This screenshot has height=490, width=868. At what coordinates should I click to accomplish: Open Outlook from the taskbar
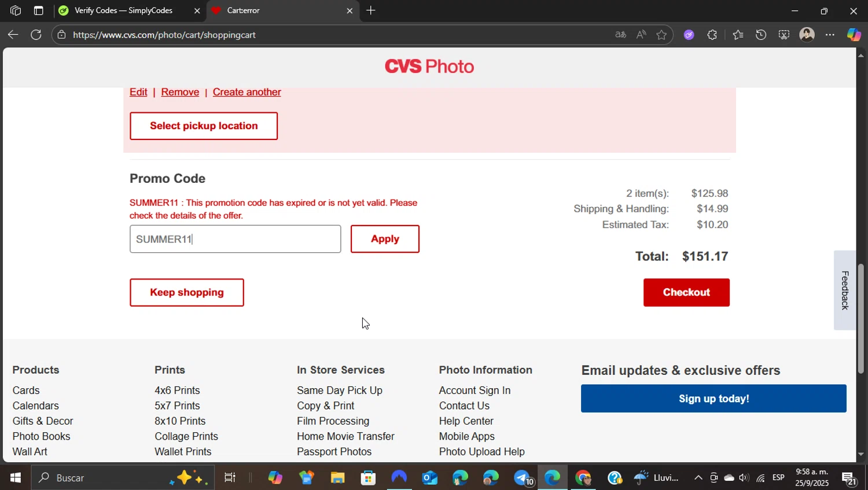[429, 478]
